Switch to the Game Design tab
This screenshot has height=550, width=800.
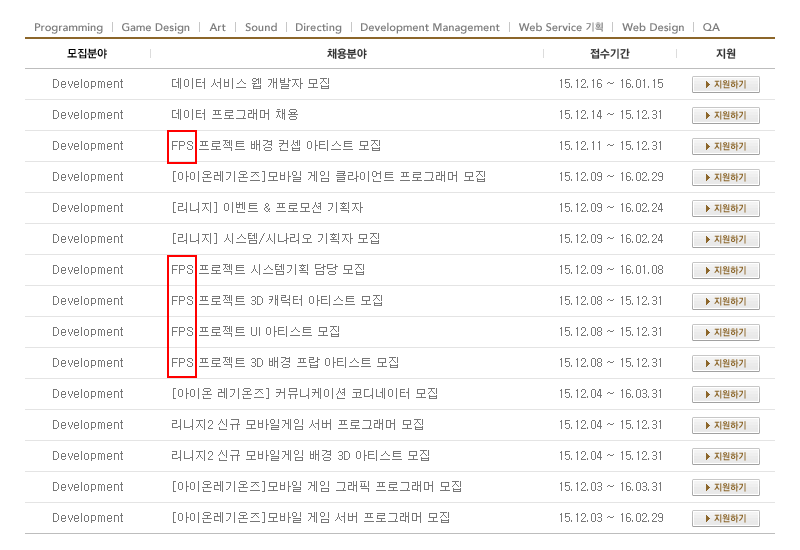coord(155,27)
